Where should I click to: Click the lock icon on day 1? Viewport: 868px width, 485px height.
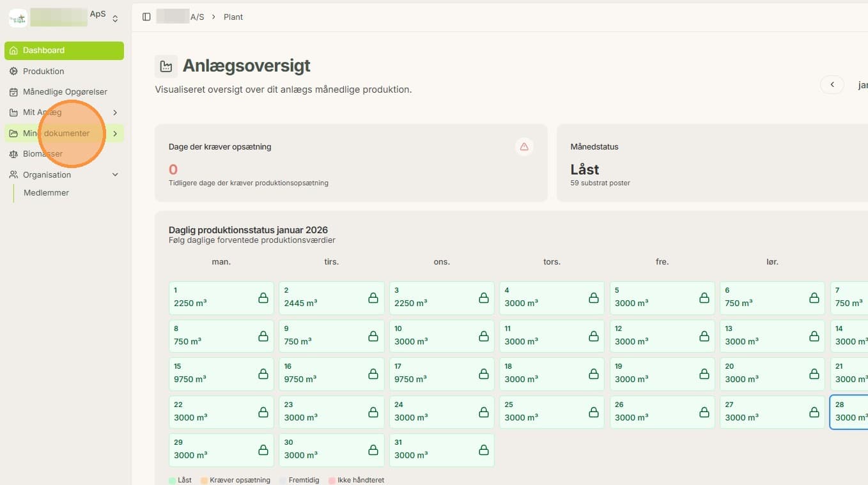(263, 298)
